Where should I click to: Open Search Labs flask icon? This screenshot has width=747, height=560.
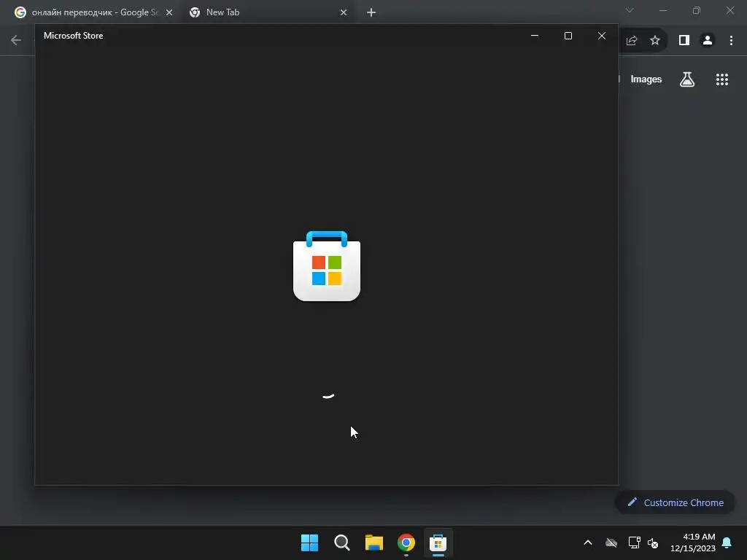click(x=687, y=79)
